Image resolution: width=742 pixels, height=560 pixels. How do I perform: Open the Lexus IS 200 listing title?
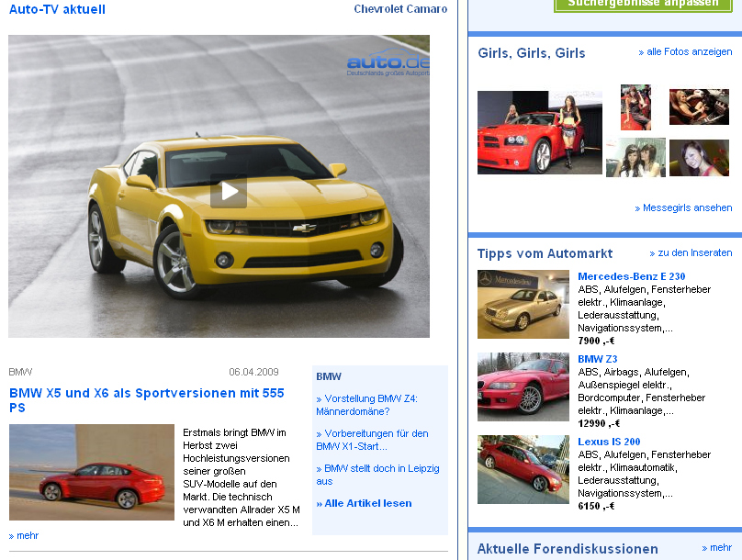tap(609, 442)
